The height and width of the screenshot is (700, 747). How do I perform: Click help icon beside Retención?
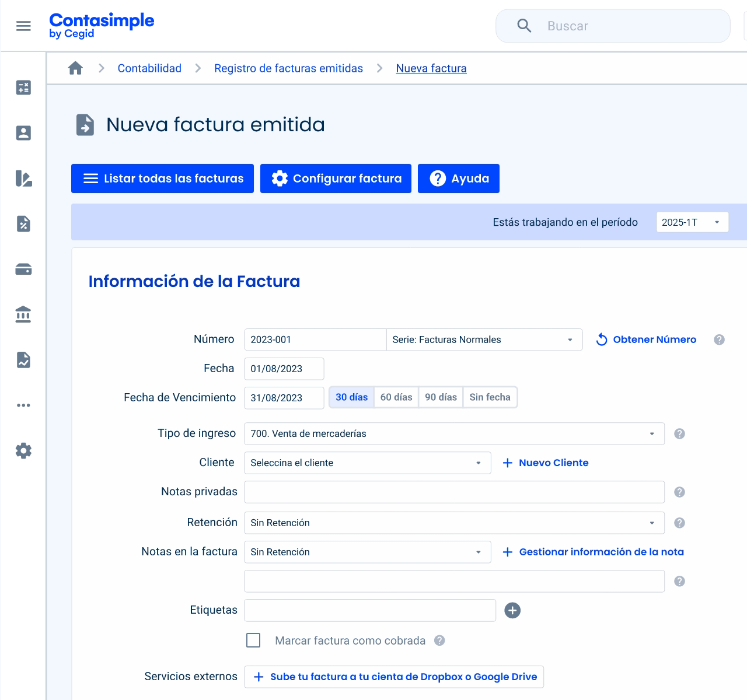coord(679,523)
